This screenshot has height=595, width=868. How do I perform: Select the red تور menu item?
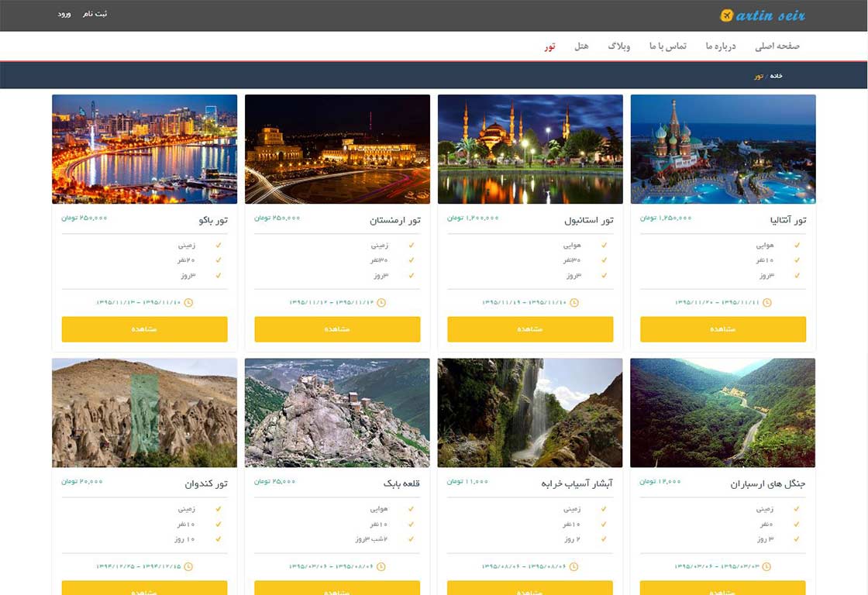[549, 46]
